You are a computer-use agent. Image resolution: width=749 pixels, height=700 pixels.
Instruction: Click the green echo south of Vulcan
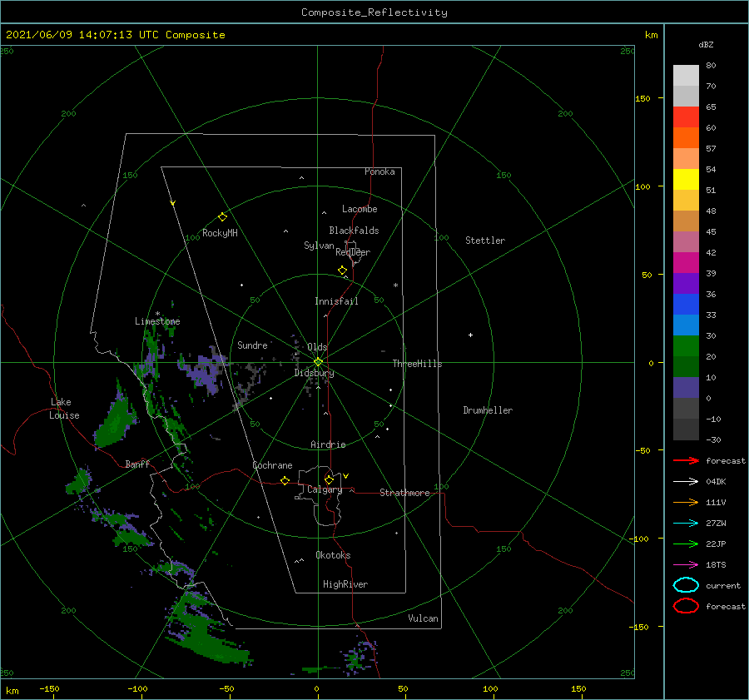[x=360, y=656]
